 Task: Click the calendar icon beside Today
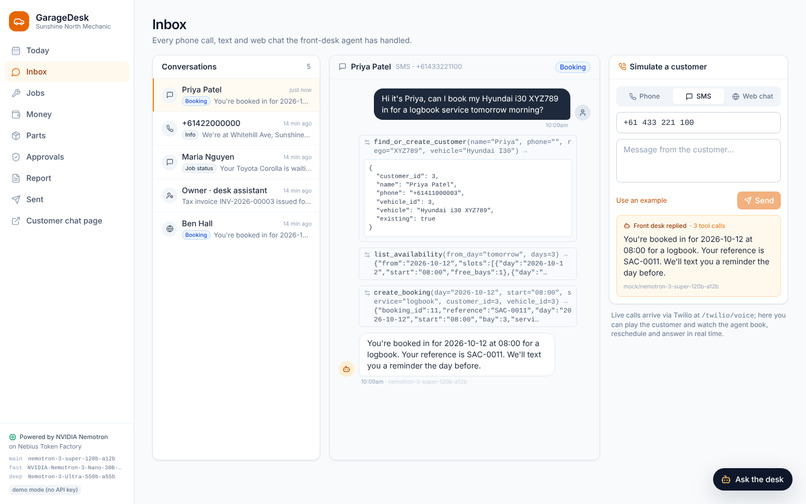pos(16,50)
